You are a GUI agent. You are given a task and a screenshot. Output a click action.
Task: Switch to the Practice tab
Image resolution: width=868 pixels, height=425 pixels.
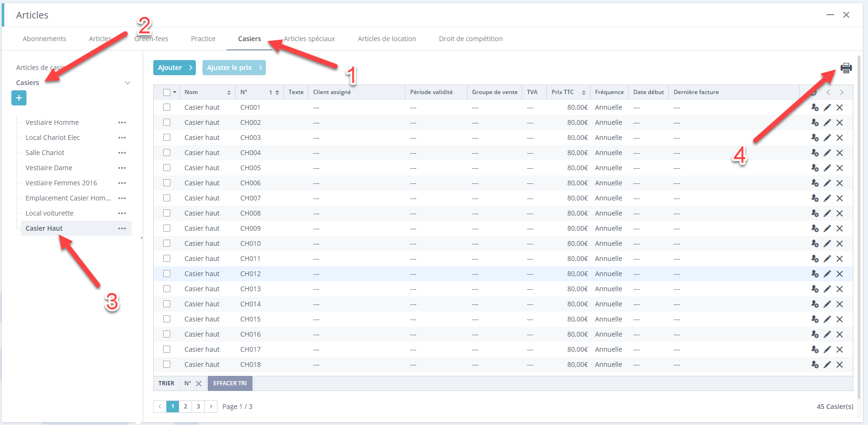(x=203, y=39)
